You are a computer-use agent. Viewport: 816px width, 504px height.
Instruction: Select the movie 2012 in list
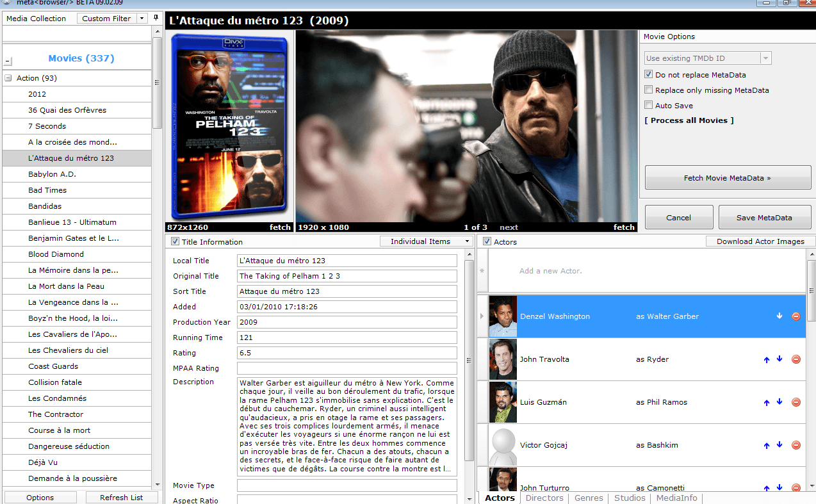(77, 94)
